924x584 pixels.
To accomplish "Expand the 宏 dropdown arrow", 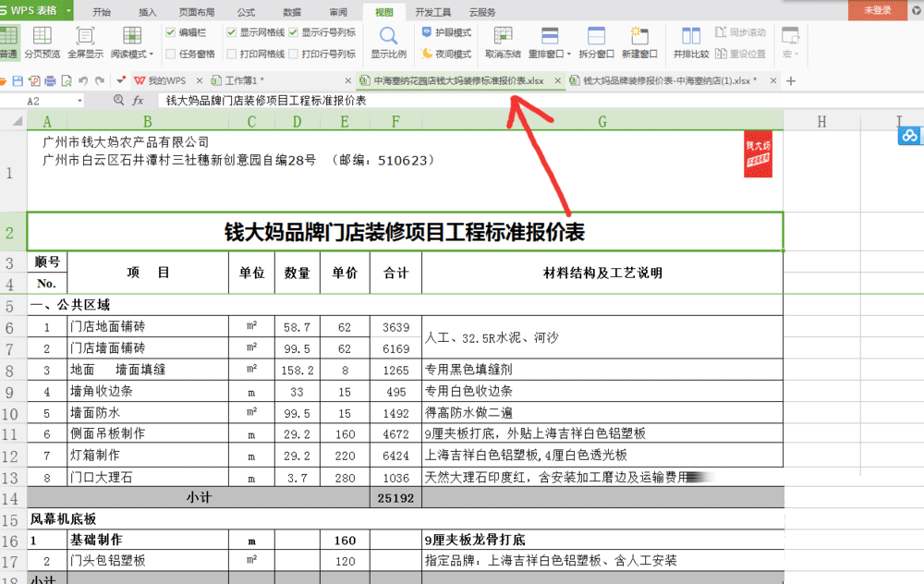I will click(796, 55).
